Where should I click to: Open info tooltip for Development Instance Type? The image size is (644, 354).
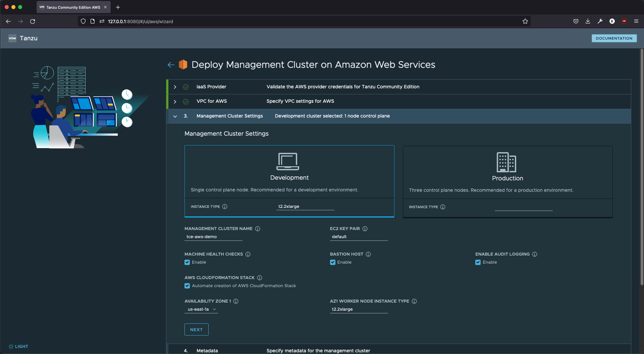point(225,207)
